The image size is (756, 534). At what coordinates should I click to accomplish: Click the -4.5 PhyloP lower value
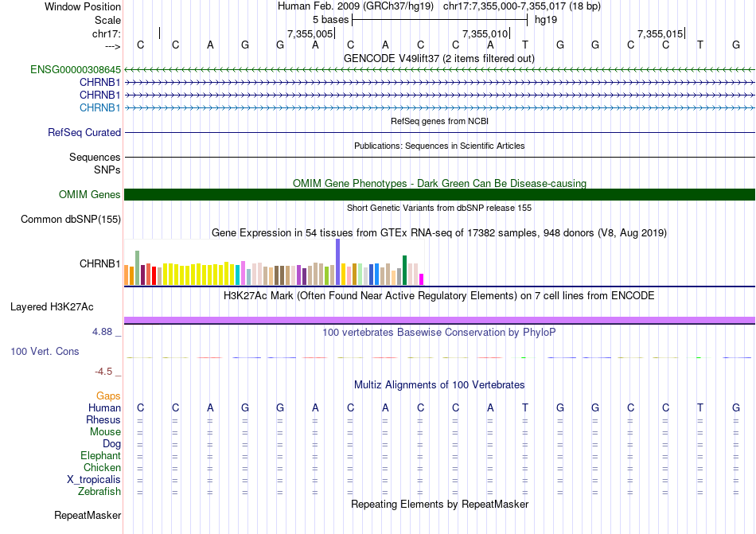coord(103,371)
